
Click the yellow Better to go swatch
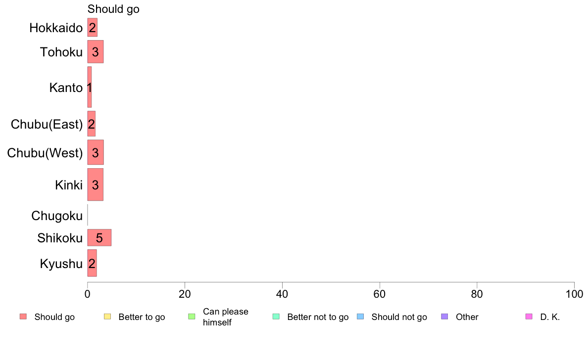coord(107,317)
